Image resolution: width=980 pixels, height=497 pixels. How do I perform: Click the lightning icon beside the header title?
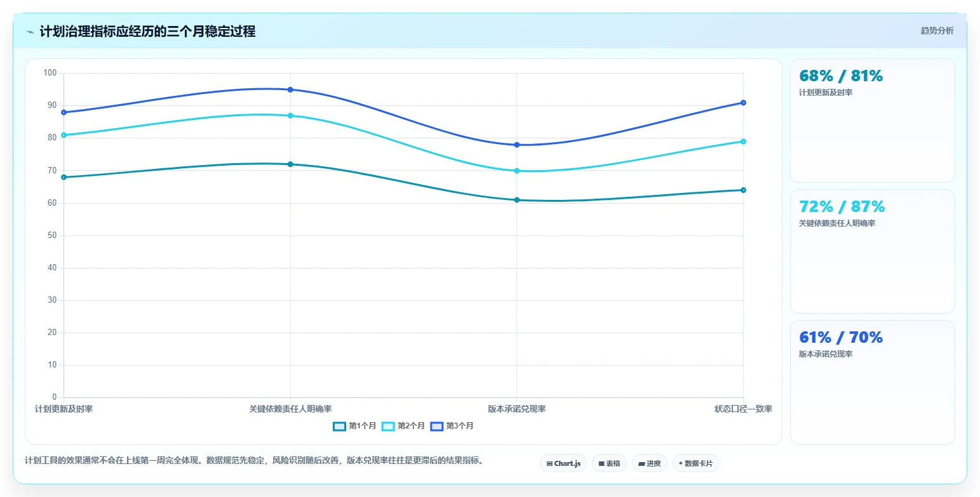(30, 32)
